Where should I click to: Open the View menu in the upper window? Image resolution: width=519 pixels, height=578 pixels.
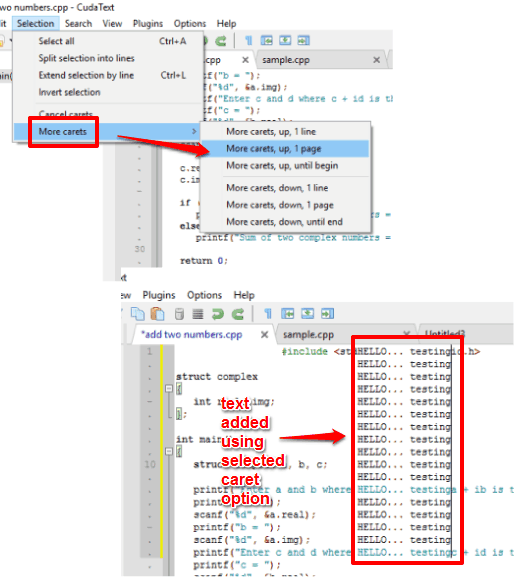112,24
